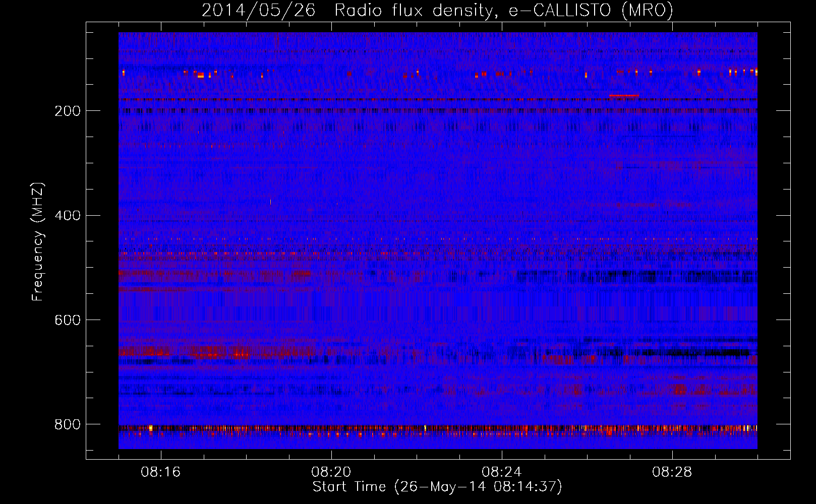Click the 400 frequency tick label

67,216
